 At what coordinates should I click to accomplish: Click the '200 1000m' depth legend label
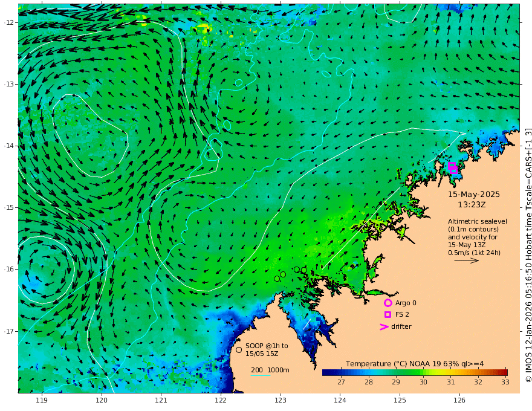[x=270, y=370]
